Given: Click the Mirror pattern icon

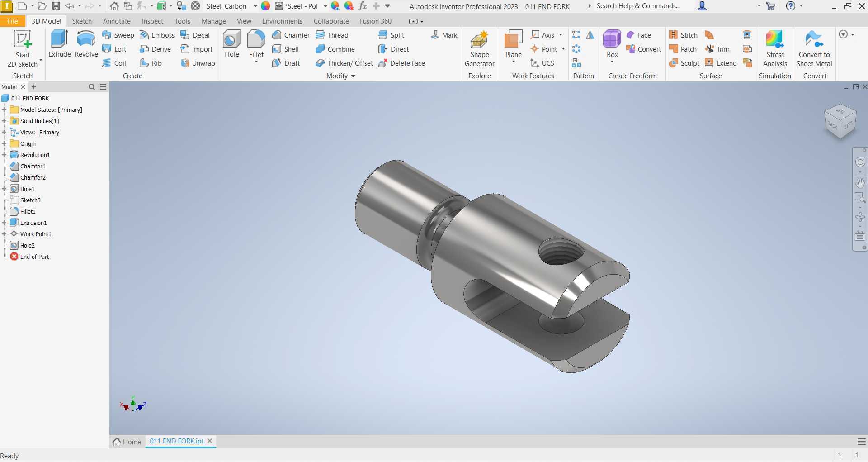Looking at the screenshot, I should (590, 35).
